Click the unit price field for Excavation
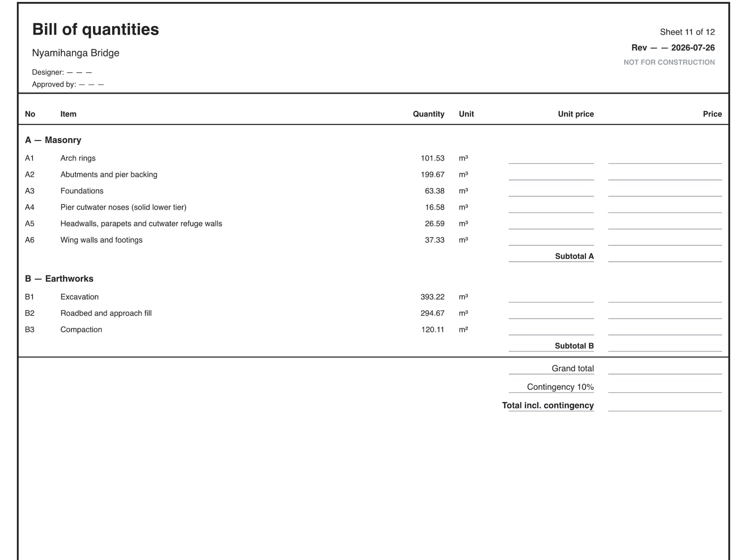This screenshot has height=560, width=747. pyautogui.click(x=551, y=297)
